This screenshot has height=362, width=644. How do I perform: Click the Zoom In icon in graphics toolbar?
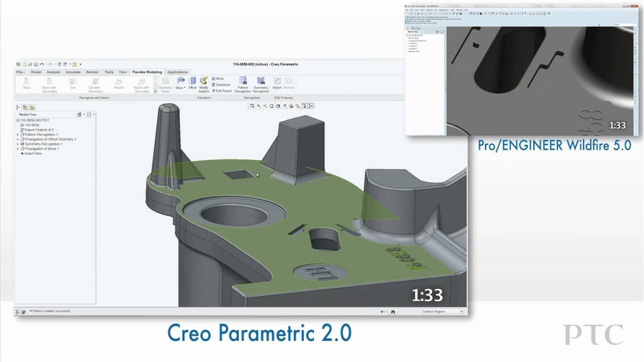pyautogui.click(x=259, y=106)
